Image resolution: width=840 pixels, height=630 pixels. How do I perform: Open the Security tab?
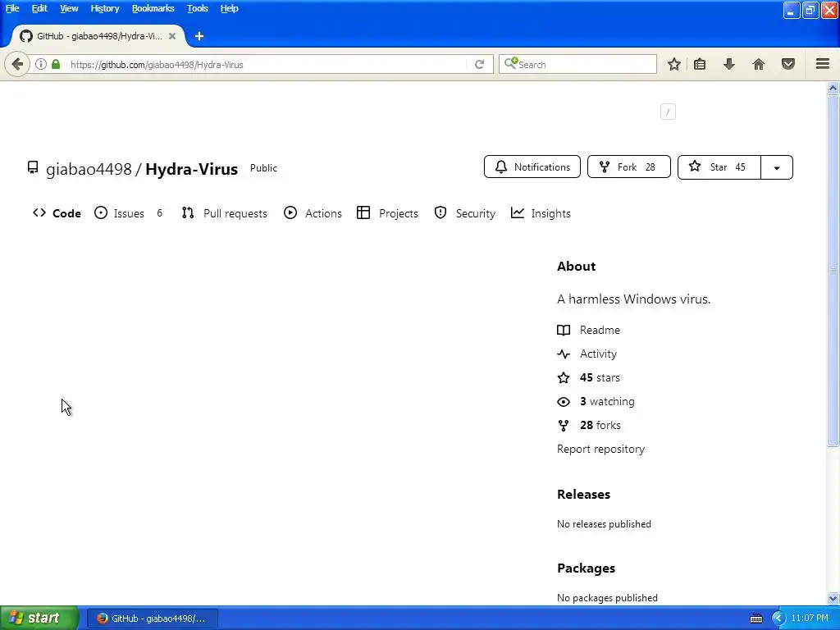point(465,213)
